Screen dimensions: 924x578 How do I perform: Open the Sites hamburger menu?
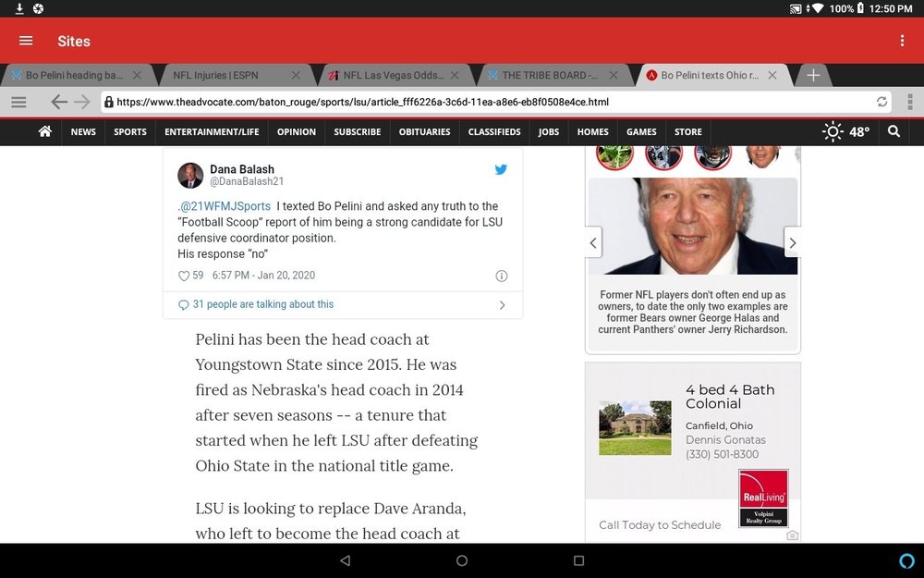26,41
